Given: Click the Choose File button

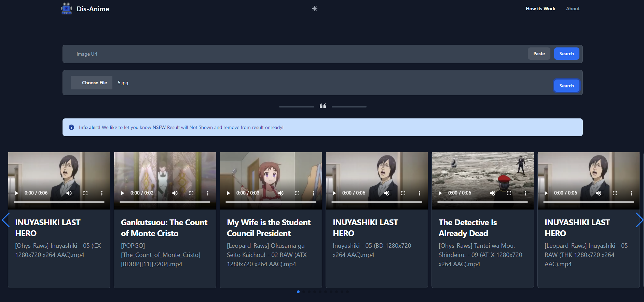Looking at the screenshot, I should tap(92, 83).
